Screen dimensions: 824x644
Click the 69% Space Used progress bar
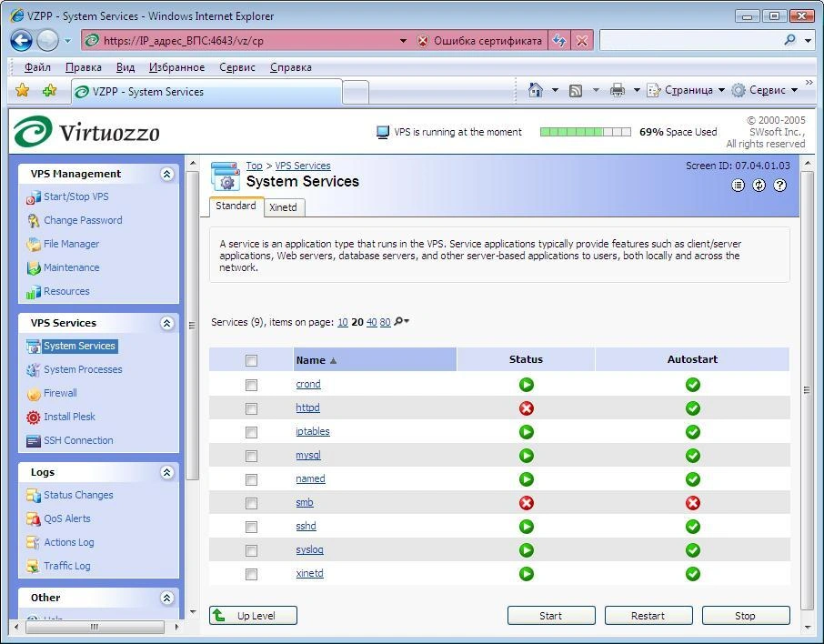click(x=586, y=132)
